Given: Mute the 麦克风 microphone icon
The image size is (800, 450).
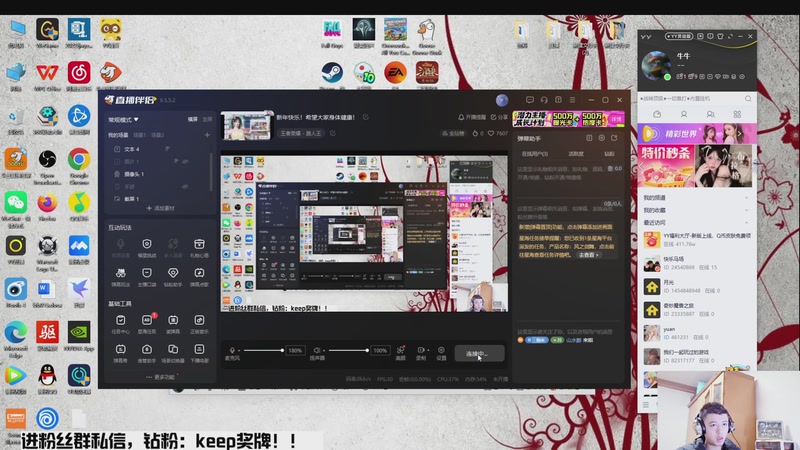Looking at the screenshot, I should [232, 351].
